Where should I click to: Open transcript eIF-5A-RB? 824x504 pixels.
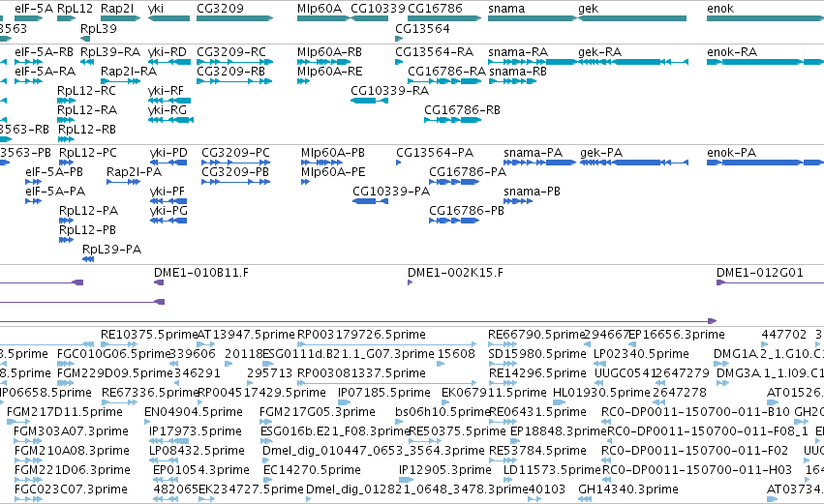coord(45,52)
